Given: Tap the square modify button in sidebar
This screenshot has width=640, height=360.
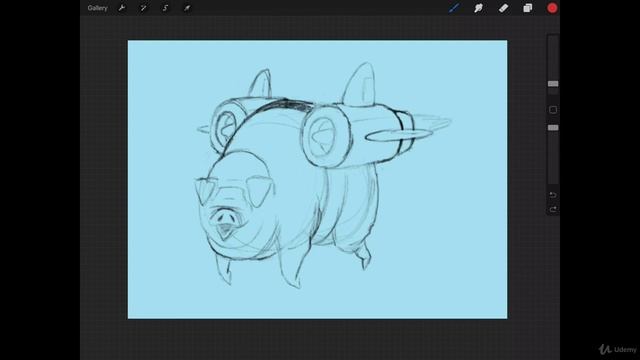Looking at the screenshot, I should [x=553, y=110].
